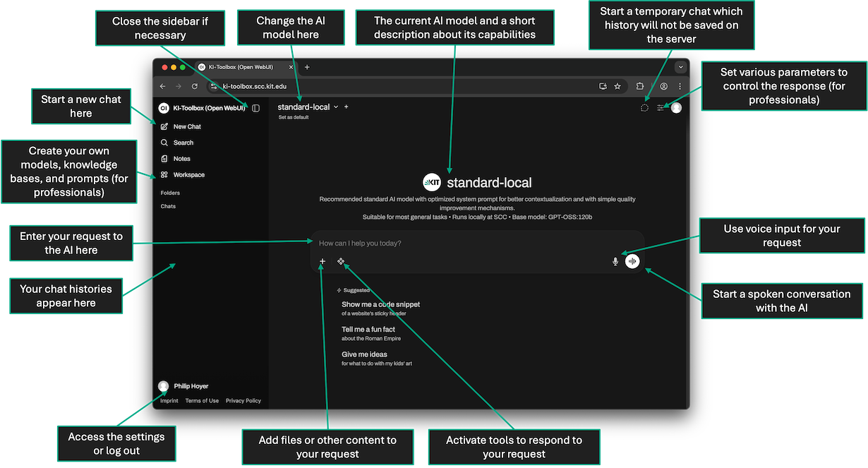Viewport: 868px width, 468px height.
Task: Collapse the sidebar using the panel icon
Action: [x=255, y=108]
